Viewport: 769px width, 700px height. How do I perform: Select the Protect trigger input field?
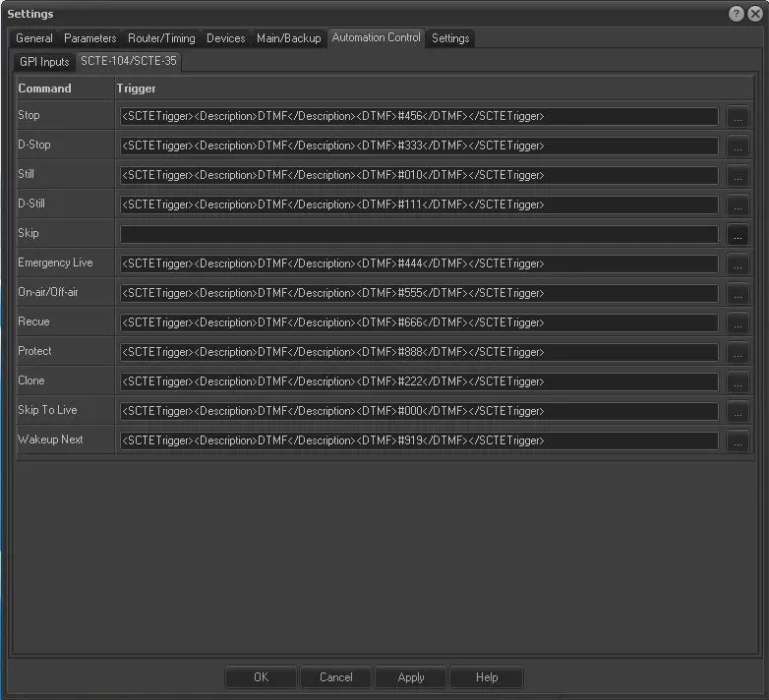419,352
